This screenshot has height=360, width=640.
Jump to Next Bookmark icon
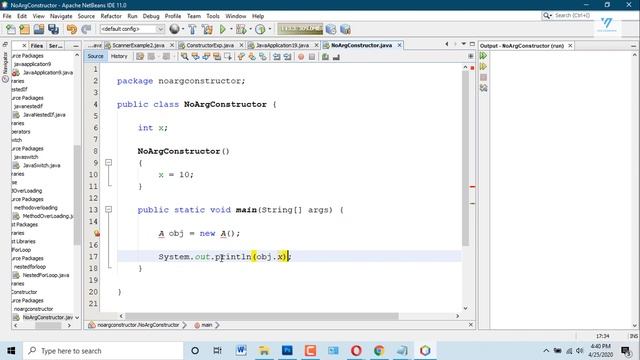pos(252,57)
